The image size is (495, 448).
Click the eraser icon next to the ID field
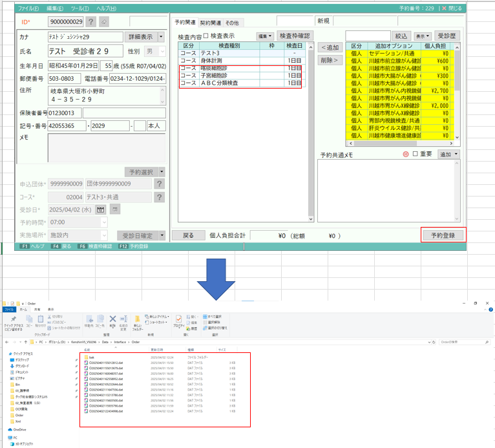(x=104, y=22)
